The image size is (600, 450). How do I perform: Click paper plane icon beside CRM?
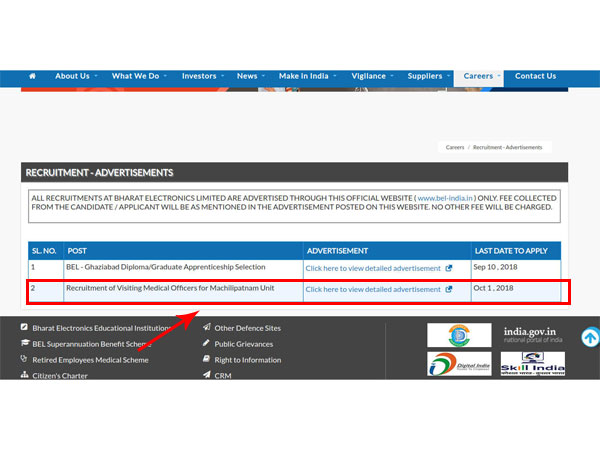207,375
